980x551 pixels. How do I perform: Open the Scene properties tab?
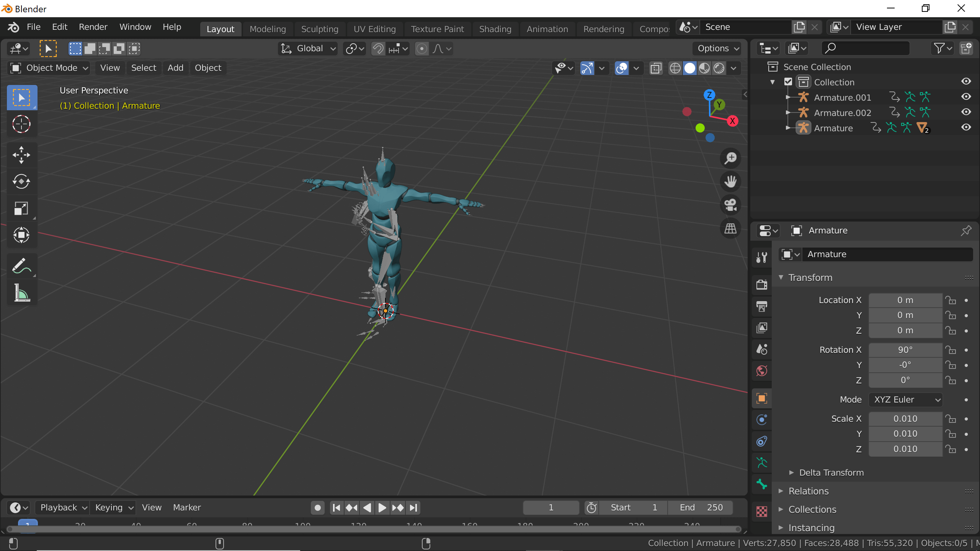click(762, 349)
